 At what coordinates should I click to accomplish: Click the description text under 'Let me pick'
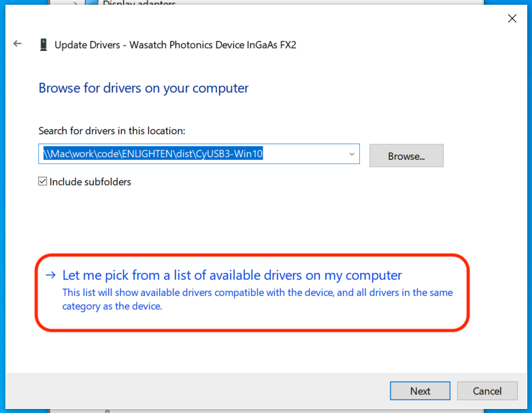tap(257, 299)
